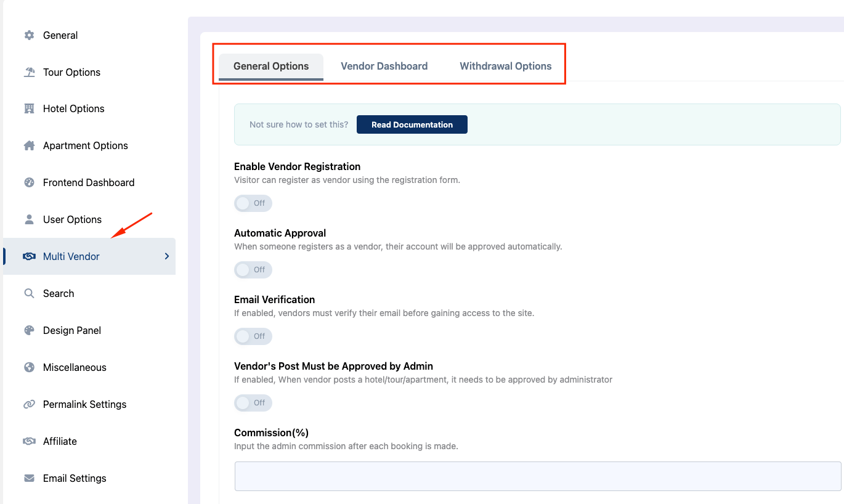This screenshot has width=844, height=504.
Task: Click the Read Documentation button
Action: tap(412, 124)
